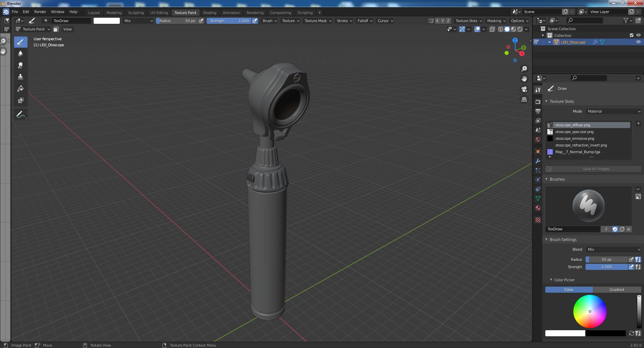Toggle LED_Otoscope visibility eye in outliner
Screen dimensions: 644x348
(638, 42)
